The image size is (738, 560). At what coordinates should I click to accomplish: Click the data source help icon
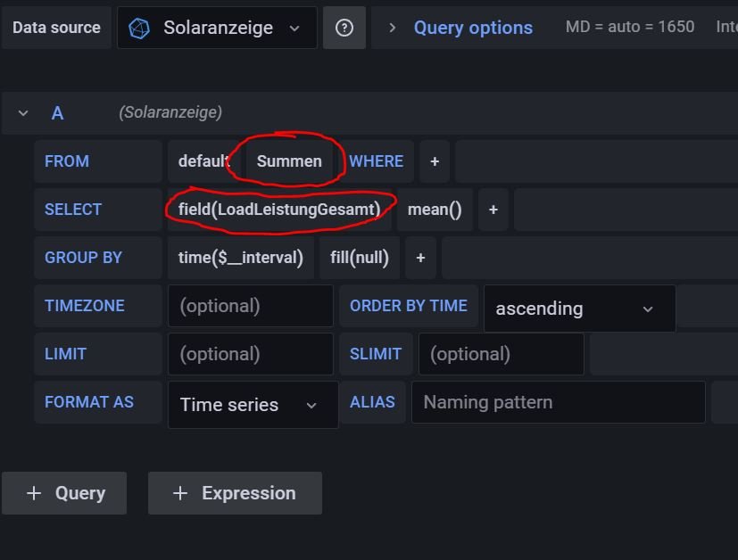pyautogui.click(x=344, y=28)
